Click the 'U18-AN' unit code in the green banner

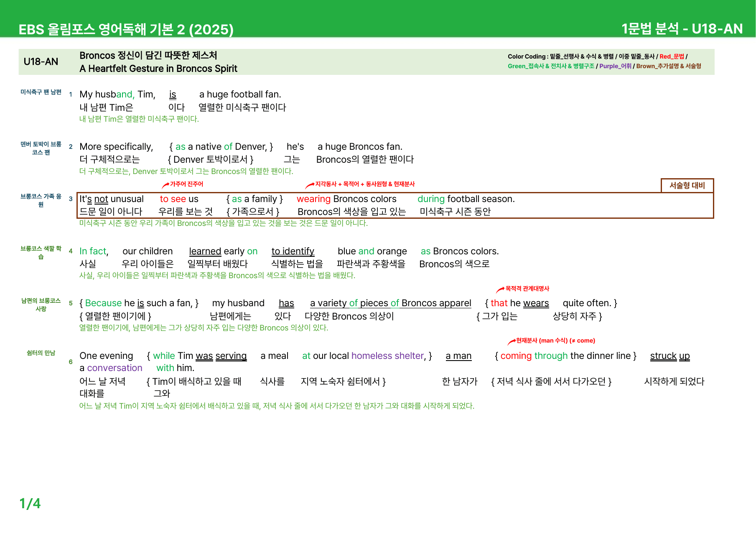41,61
